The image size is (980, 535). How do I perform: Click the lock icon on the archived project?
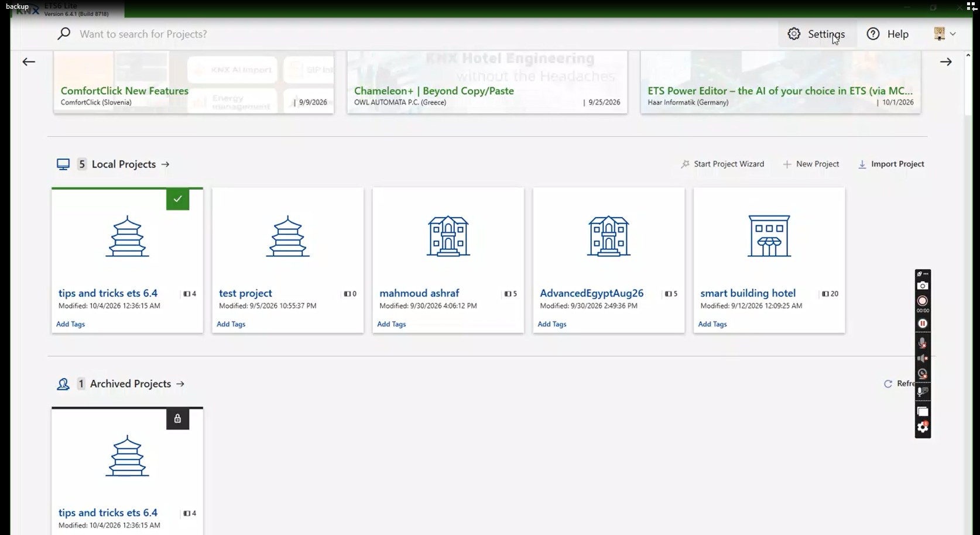point(177,419)
